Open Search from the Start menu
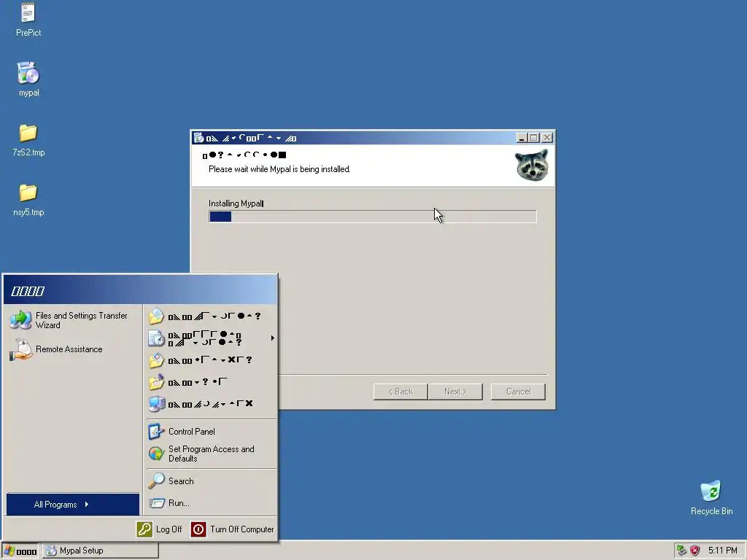Image resolution: width=747 pixels, height=560 pixels. pos(210,481)
